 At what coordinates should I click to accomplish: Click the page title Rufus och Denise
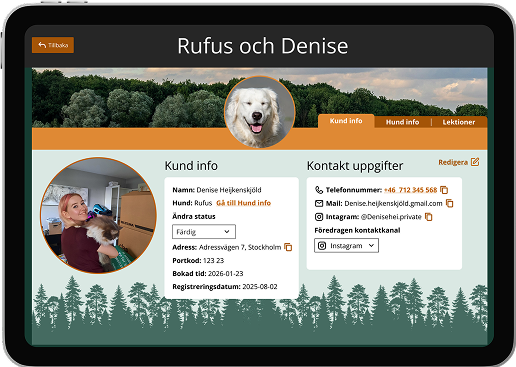263,46
